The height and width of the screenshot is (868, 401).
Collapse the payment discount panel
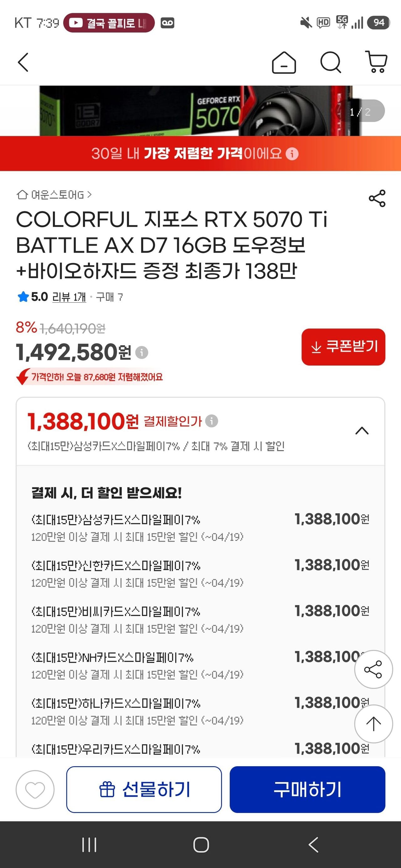point(362,431)
